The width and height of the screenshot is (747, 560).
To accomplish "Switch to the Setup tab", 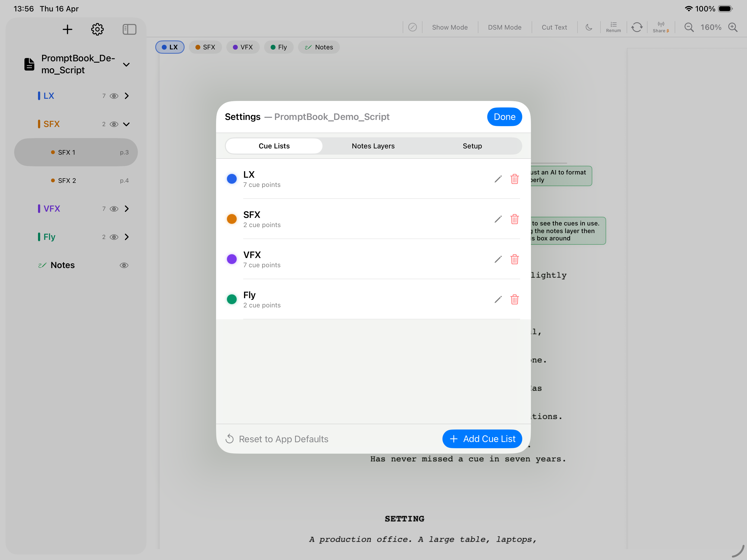I will pyautogui.click(x=472, y=146).
